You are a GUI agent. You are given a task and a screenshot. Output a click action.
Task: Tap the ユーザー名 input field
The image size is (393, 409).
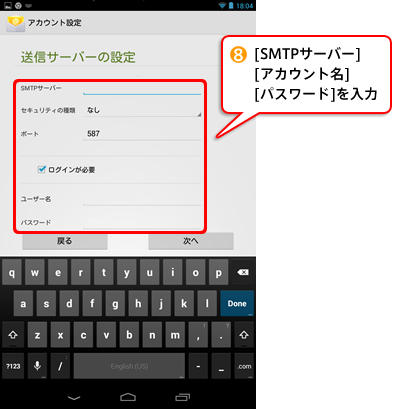coord(142,199)
